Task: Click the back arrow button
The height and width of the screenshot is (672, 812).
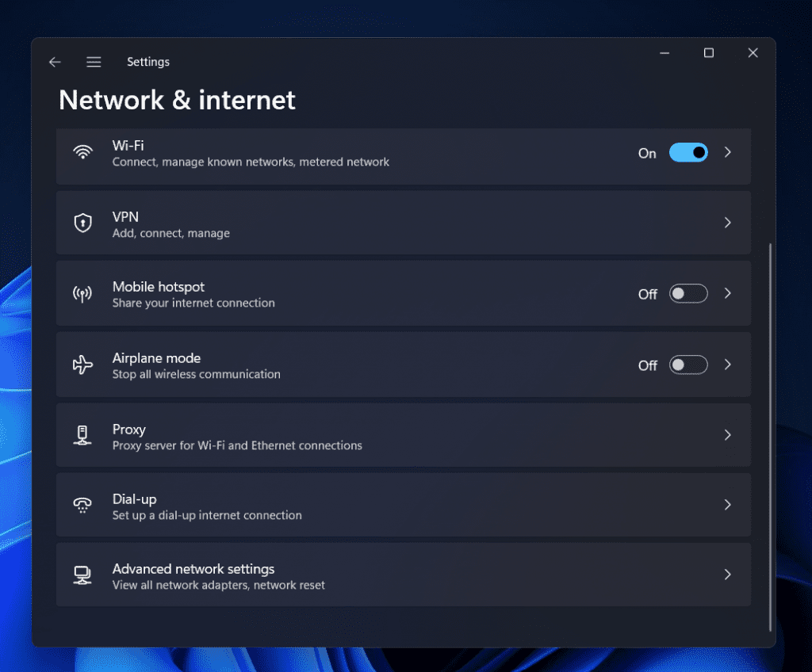Action: (54, 61)
